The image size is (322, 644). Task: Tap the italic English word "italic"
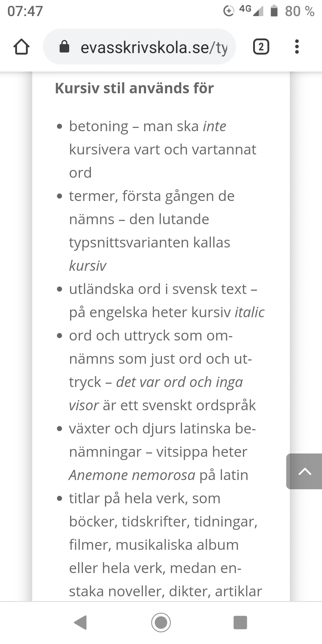coord(250,312)
